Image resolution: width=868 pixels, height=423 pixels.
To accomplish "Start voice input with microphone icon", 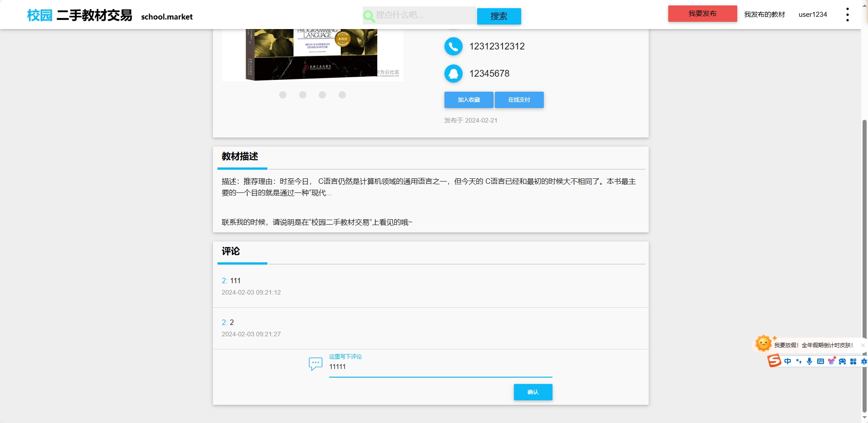I will point(809,361).
